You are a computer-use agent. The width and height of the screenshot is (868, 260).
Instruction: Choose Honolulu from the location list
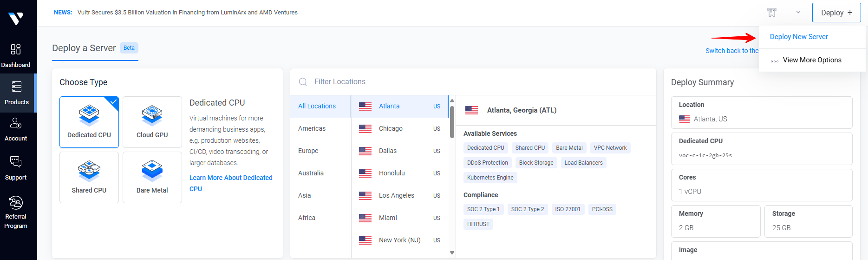pos(400,173)
